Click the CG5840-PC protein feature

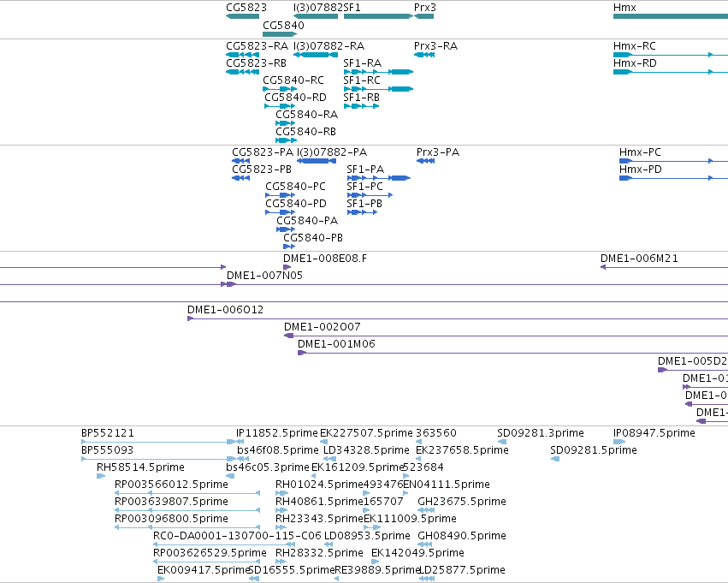pos(280,195)
